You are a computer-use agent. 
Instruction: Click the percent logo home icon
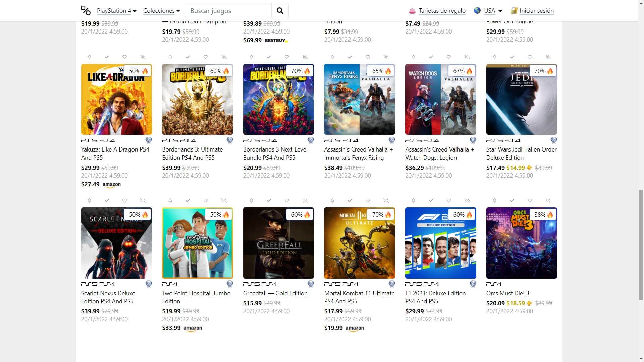86,11
